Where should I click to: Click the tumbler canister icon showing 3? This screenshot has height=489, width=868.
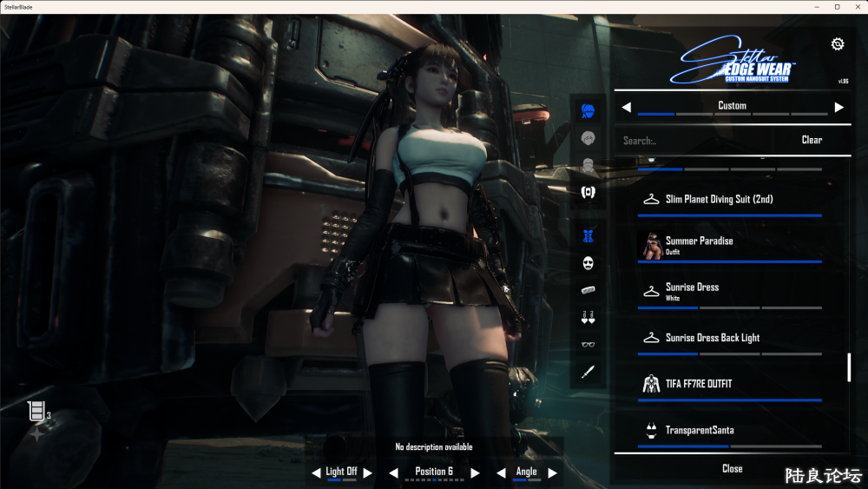point(36,412)
